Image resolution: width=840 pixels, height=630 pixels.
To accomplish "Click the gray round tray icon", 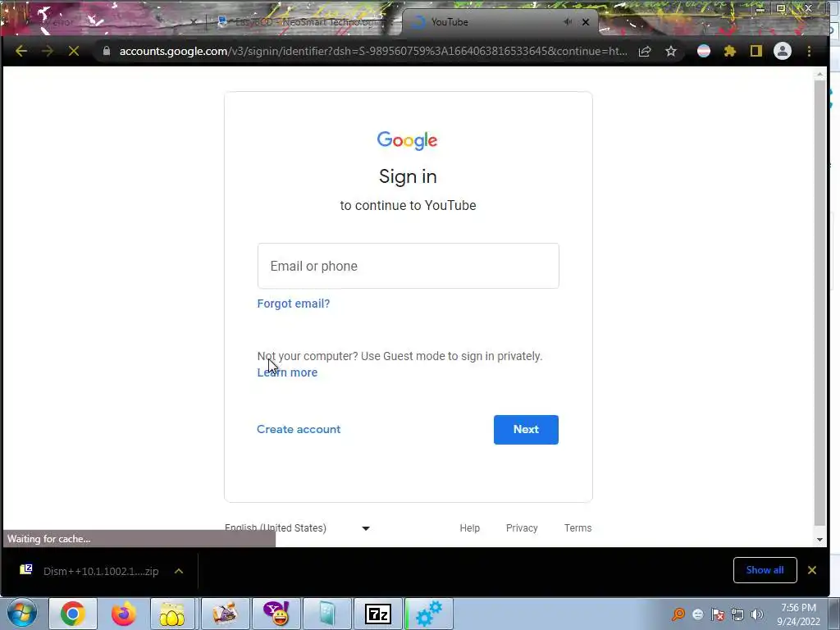I will pos(698,614).
